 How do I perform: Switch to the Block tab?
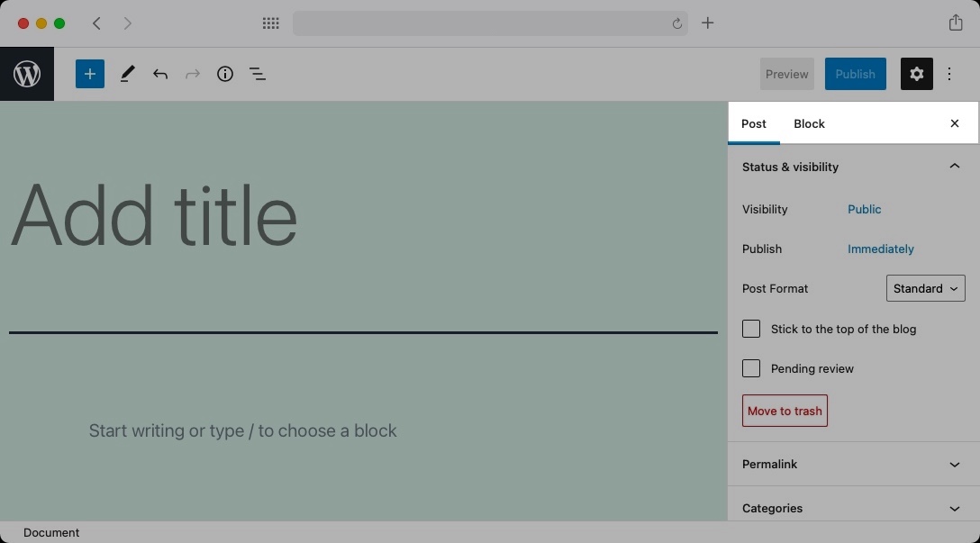[x=808, y=123]
